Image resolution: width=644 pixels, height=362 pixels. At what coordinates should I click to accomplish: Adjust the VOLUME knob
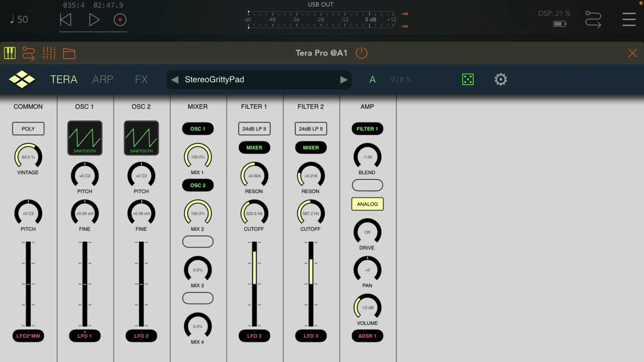[367, 308]
